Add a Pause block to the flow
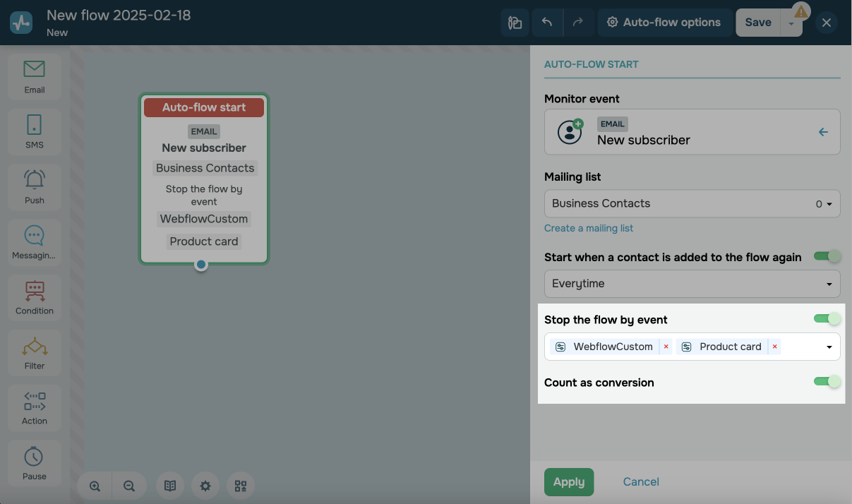This screenshot has height=504, width=852. tap(34, 462)
